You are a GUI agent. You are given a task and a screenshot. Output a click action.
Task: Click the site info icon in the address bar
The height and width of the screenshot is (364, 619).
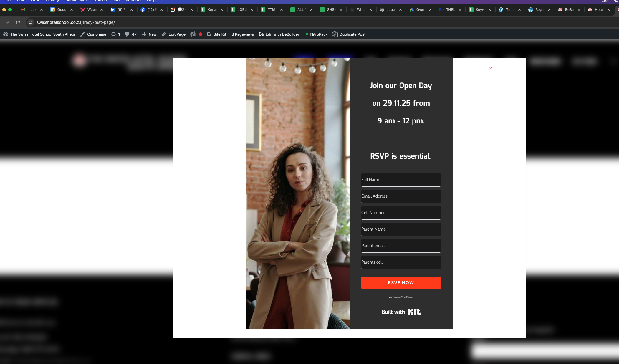[31, 22]
